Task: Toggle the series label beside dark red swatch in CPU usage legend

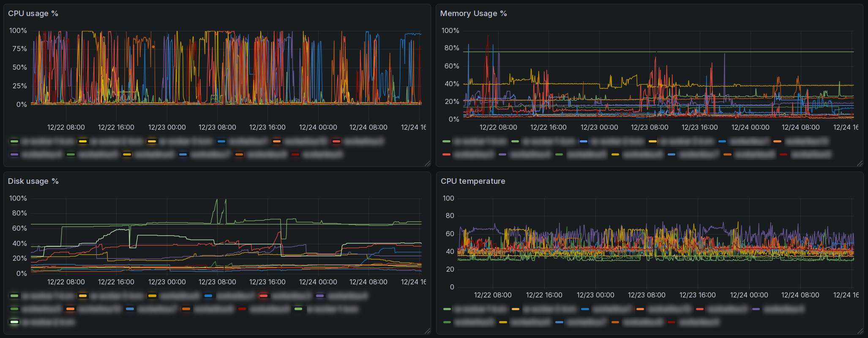Action: click(x=322, y=155)
